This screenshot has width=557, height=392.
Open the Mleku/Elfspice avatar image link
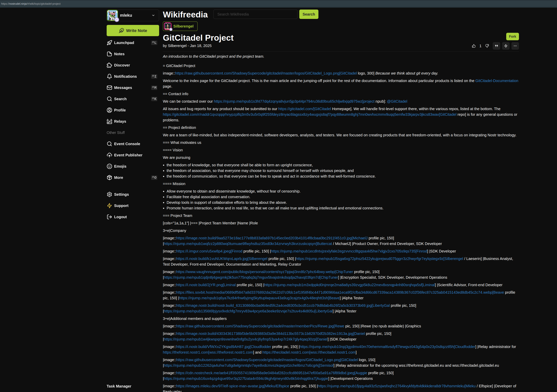[x=233, y=386]
